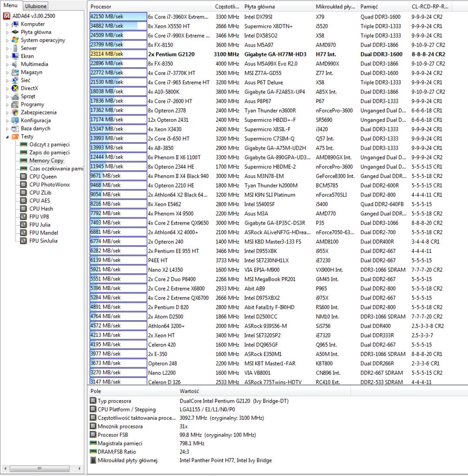Click the Konfiguracja icon

tap(15, 120)
